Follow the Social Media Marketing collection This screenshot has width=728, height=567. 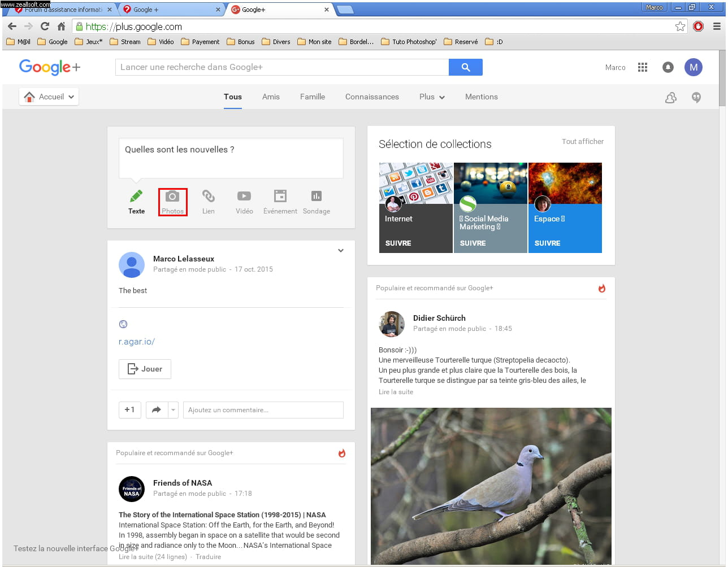point(473,243)
